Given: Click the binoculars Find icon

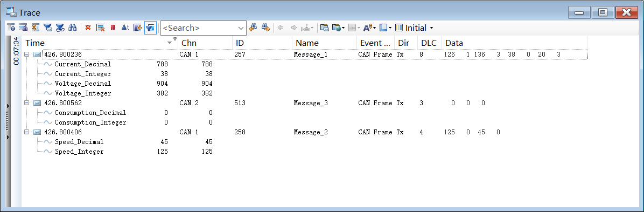Looking at the screenshot, I should [x=73, y=28].
